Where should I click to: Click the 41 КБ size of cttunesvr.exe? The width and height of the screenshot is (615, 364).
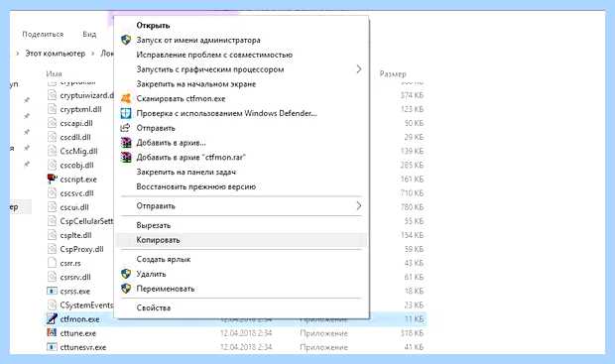tap(414, 347)
